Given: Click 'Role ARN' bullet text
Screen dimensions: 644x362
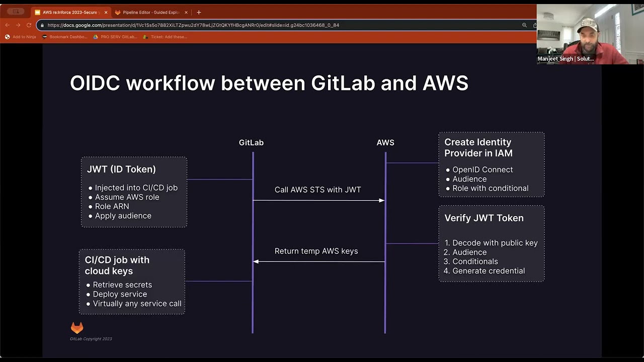Looking at the screenshot, I should (112, 206).
